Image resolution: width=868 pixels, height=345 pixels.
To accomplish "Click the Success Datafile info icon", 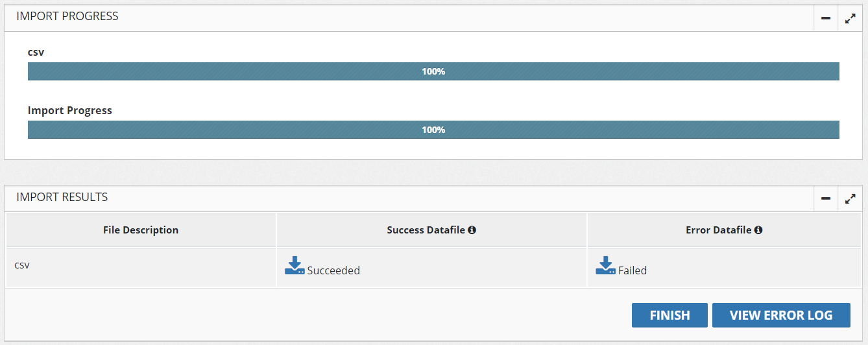I will point(472,230).
